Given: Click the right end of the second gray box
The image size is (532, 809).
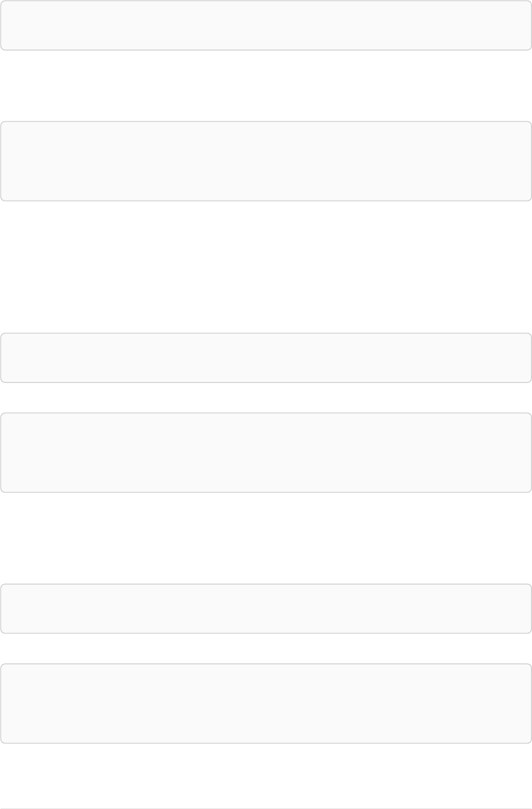Looking at the screenshot, I should click(x=521, y=161).
